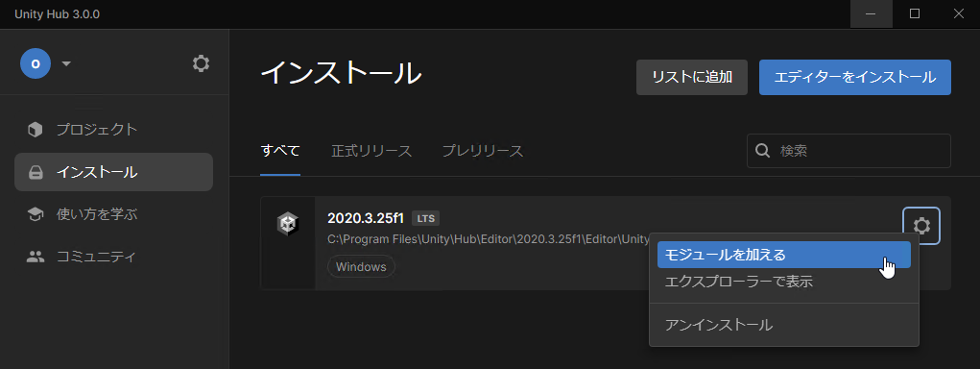Image resolution: width=980 pixels, height=369 pixels.
Task: Click the gear icon for 2020.3.25f1
Action: click(921, 225)
